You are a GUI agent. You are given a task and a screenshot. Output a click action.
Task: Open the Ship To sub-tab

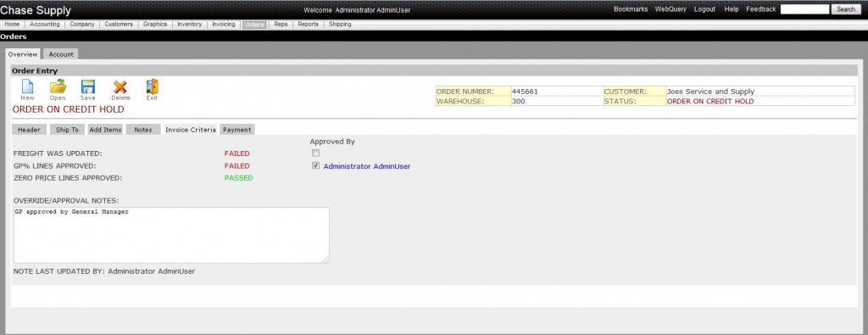tap(68, 130)
